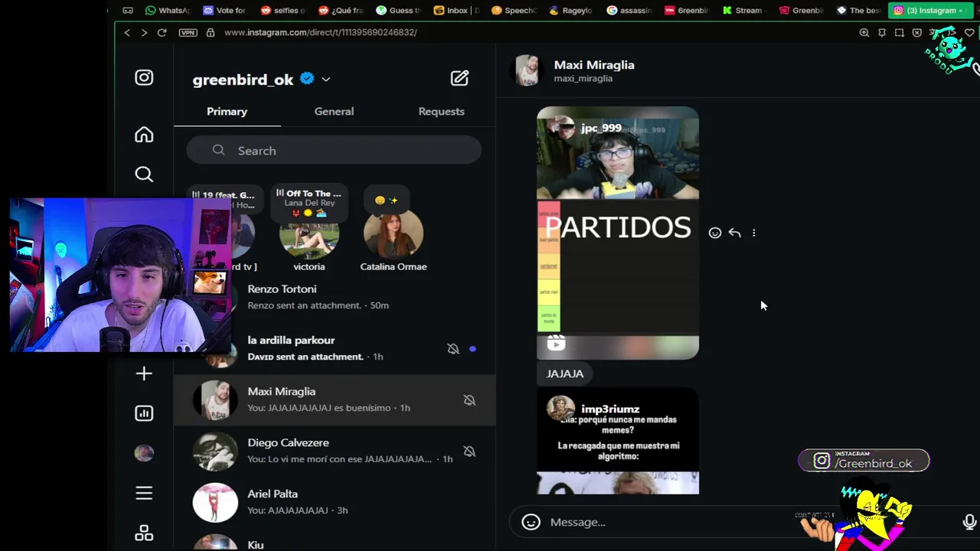Click Maxi Miraglia avatar in chat header
This screenshot has height=551, width=980.
tap(528, 70)
